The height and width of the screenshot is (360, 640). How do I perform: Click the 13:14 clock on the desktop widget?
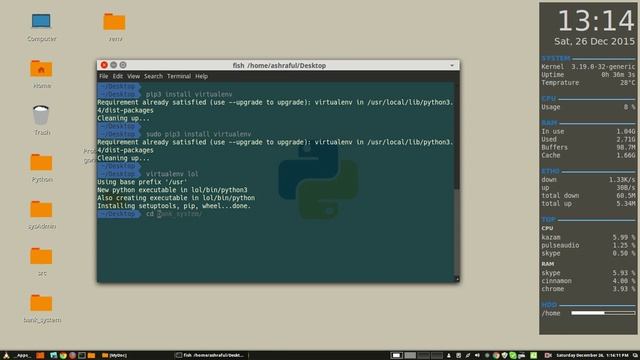[596, 20]
